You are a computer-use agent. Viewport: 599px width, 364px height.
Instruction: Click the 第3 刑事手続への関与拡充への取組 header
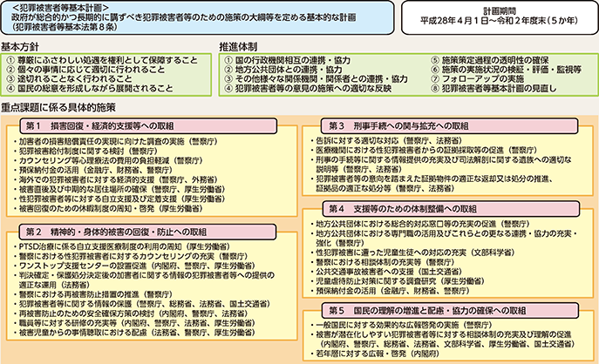(x=451, y=126)
